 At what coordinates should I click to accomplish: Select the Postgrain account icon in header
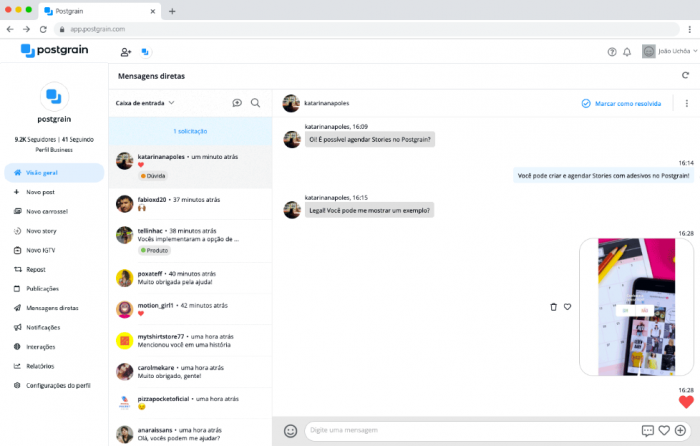coord(145,52)
